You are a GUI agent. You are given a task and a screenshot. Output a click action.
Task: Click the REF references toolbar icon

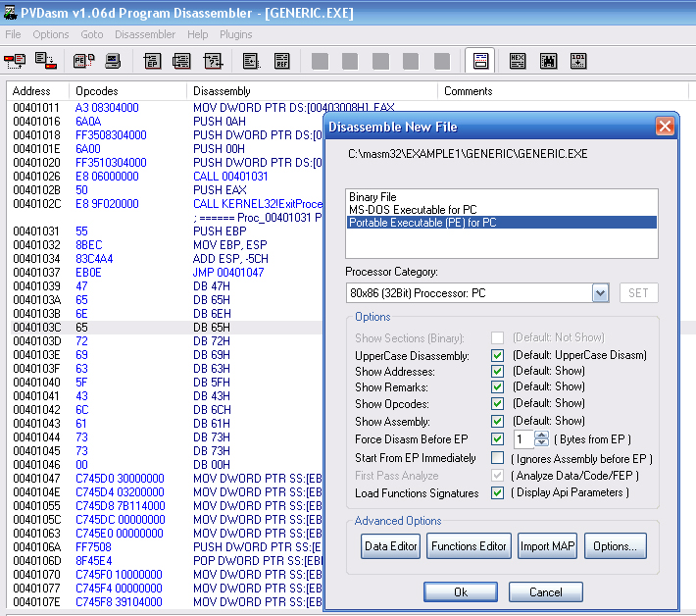tap(281, 61)
